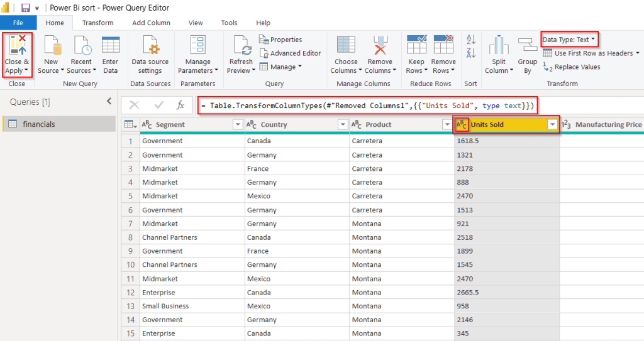
Task: Open the Help tab
Action: click(264, 23)
